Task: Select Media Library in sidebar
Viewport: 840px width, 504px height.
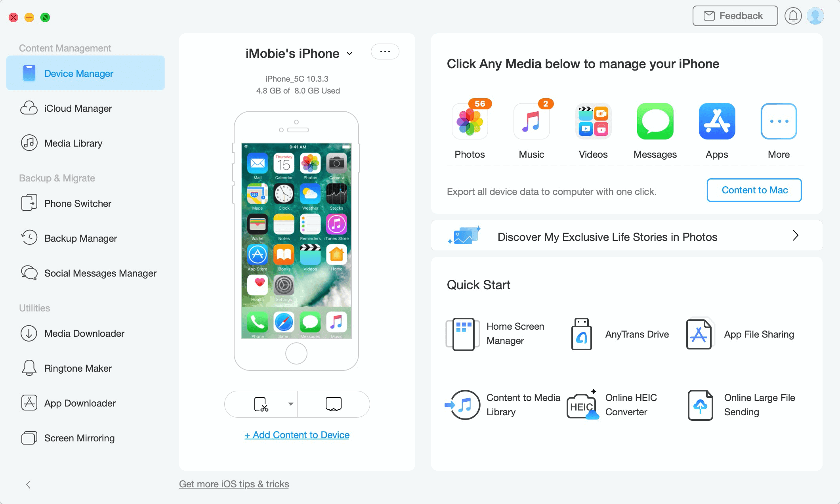Action: [74, 143]
